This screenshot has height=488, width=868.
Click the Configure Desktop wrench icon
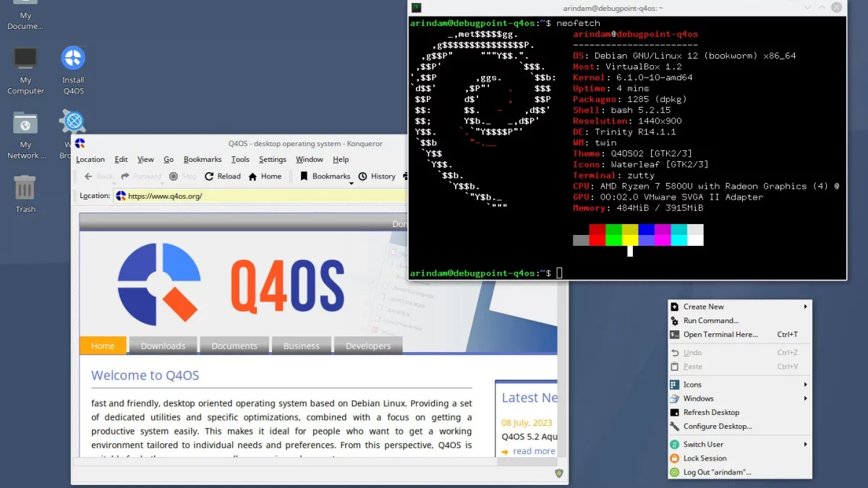pos(674,427)
